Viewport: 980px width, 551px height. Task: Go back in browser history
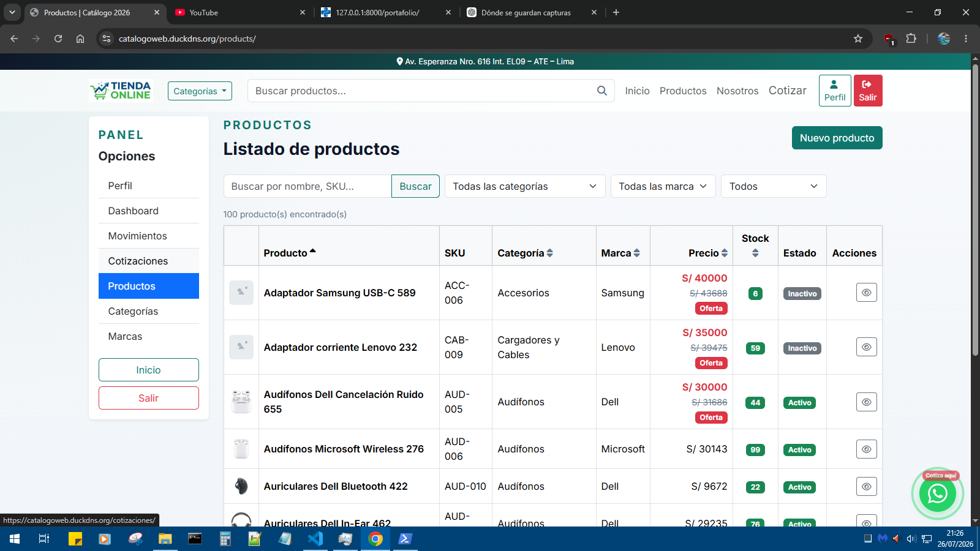click(x=14, y=39)
